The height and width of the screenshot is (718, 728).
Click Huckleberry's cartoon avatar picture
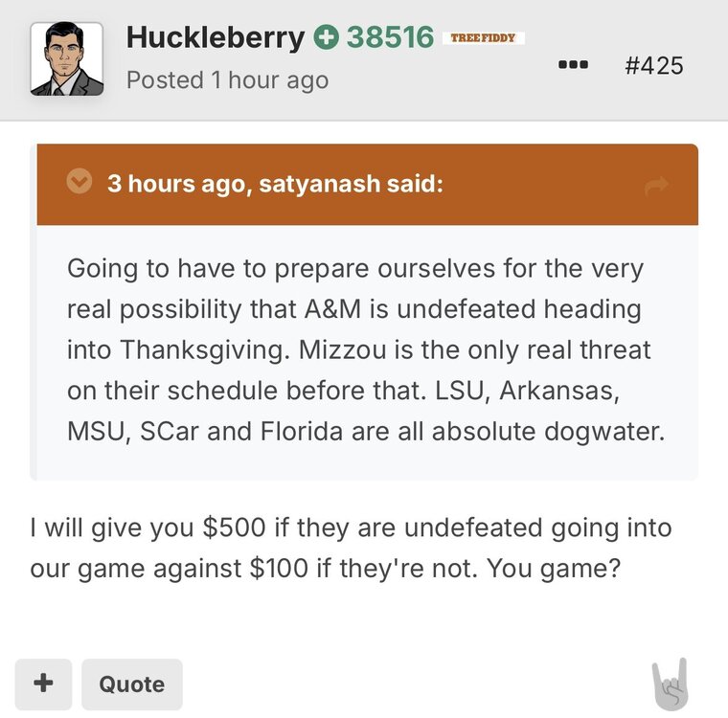pos(67,59)
